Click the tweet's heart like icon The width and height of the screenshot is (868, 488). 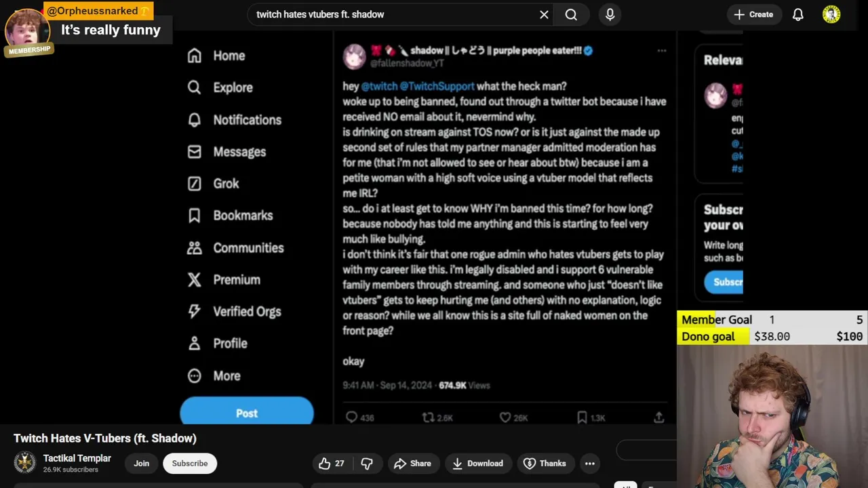(505, 418)
